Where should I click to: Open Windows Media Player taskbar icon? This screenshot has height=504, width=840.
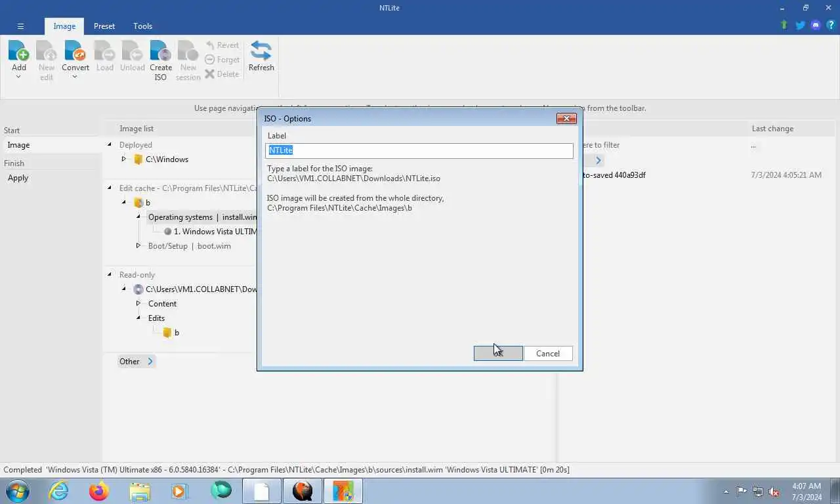tap(179, 491)
